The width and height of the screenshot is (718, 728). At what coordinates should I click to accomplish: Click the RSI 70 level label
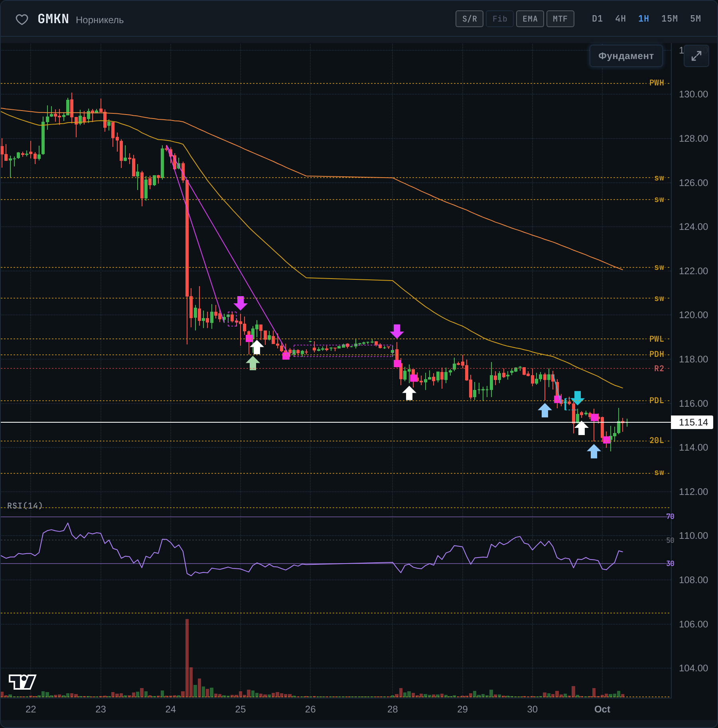coord(670,516)
